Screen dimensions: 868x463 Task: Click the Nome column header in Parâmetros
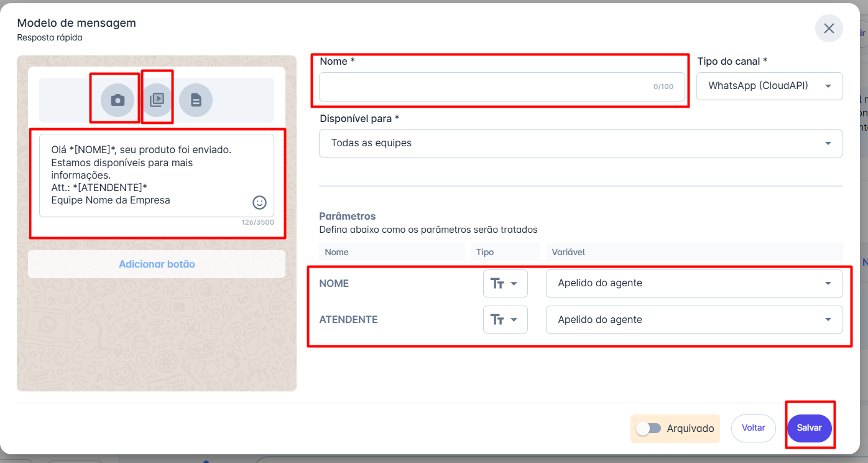336,252
